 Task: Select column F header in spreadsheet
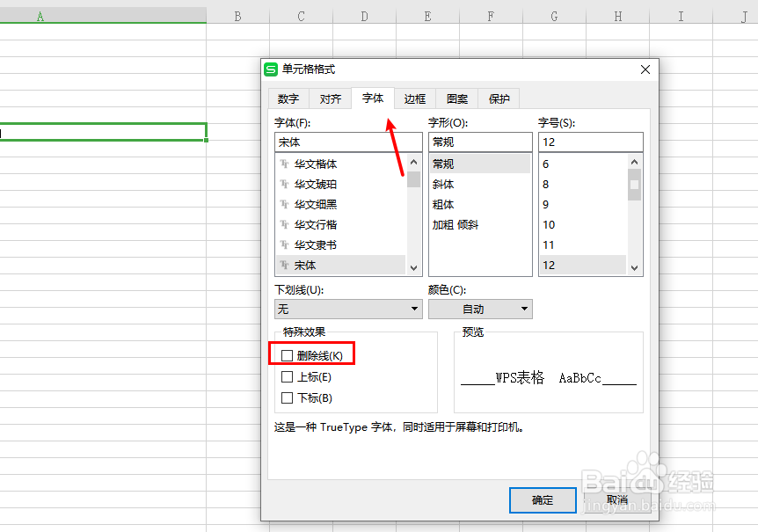(x=492, y=16)
